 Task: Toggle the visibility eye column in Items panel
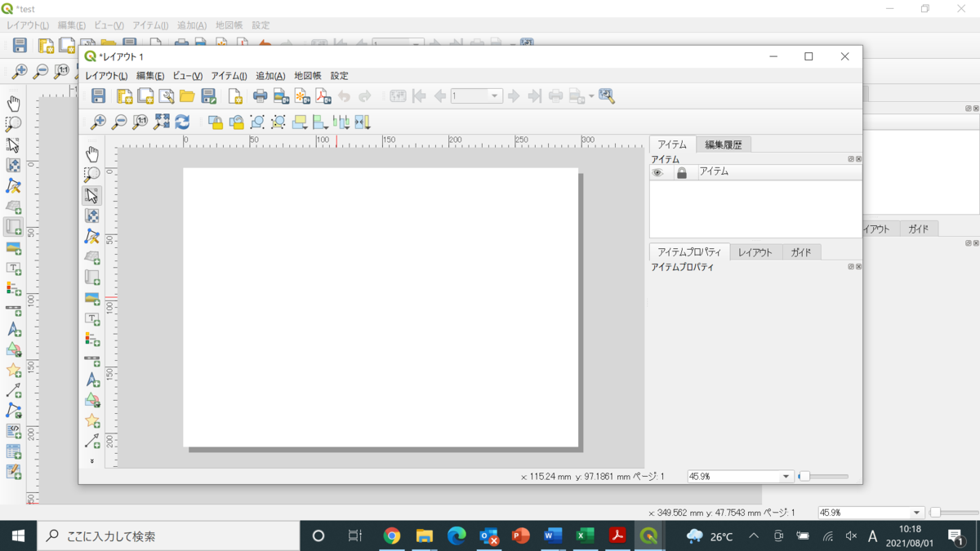click(659, 171)
